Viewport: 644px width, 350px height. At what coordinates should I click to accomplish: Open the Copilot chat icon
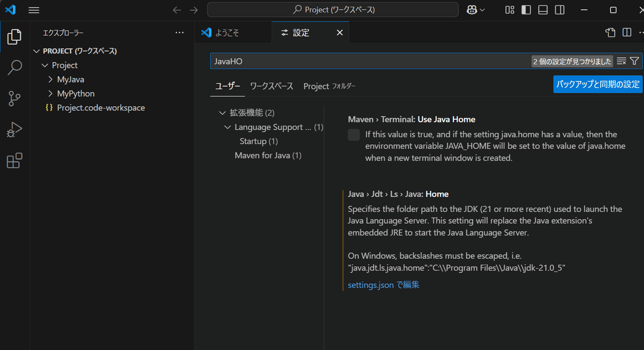click(472, 10)
